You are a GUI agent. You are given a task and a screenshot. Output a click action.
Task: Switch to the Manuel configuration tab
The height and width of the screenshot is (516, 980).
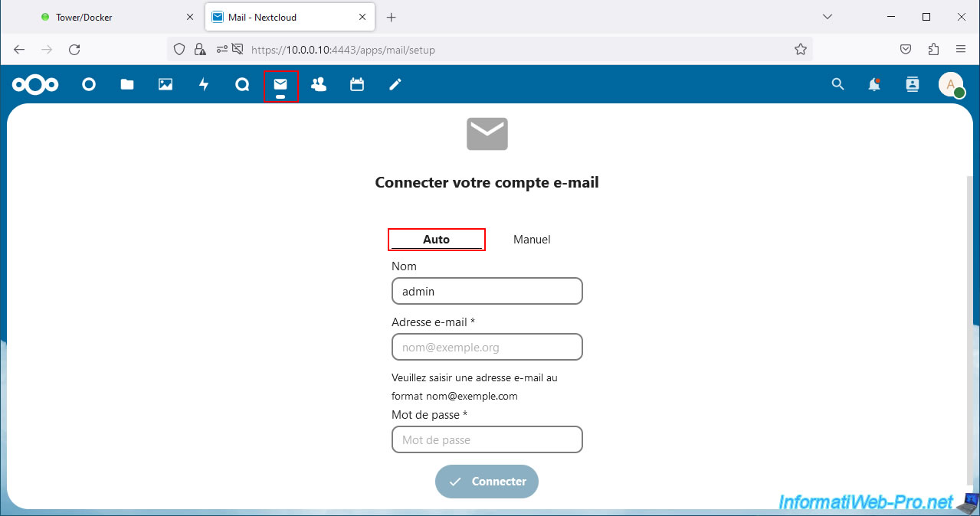click(532, 240)
